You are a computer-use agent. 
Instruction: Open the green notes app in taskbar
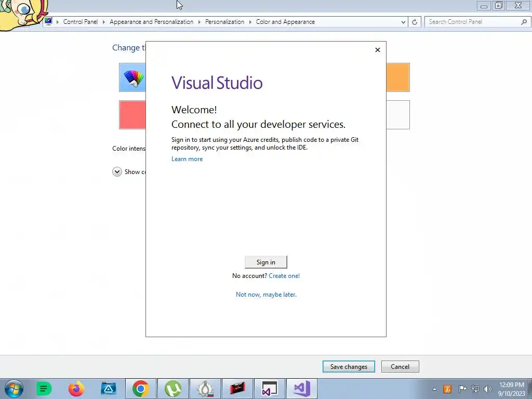(x=44, y=389)
